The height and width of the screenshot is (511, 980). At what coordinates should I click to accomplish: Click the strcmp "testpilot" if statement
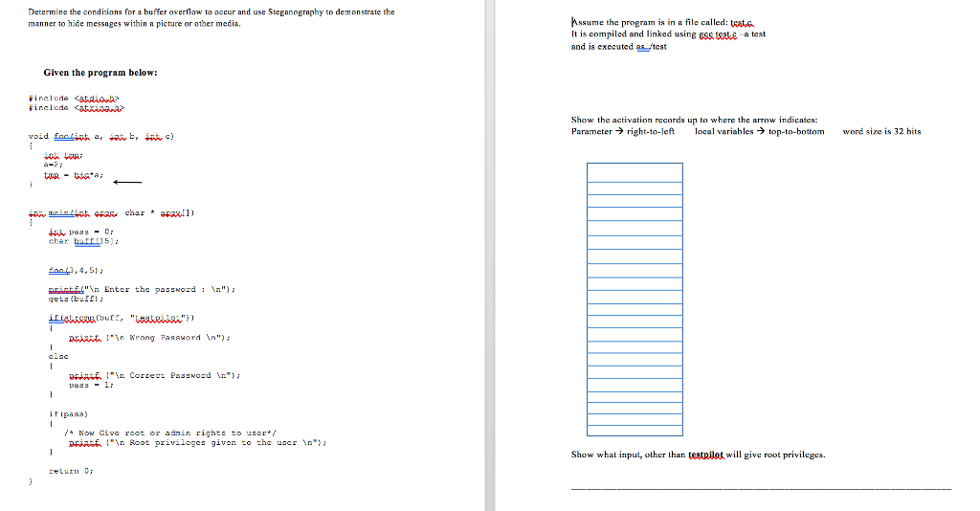pyautogui.click(x=122, y=318)
